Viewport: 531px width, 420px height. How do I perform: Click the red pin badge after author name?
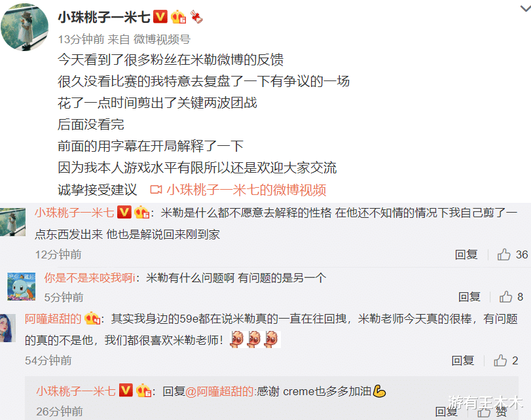[196, 16]
